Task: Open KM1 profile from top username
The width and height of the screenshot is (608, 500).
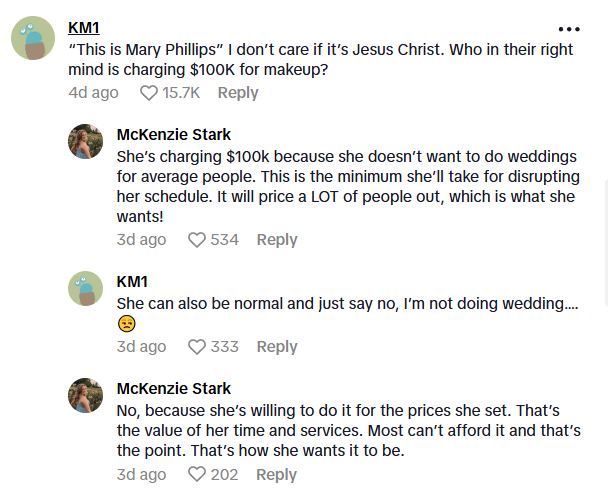Action: pyautogui.click(x=84, y=28)
